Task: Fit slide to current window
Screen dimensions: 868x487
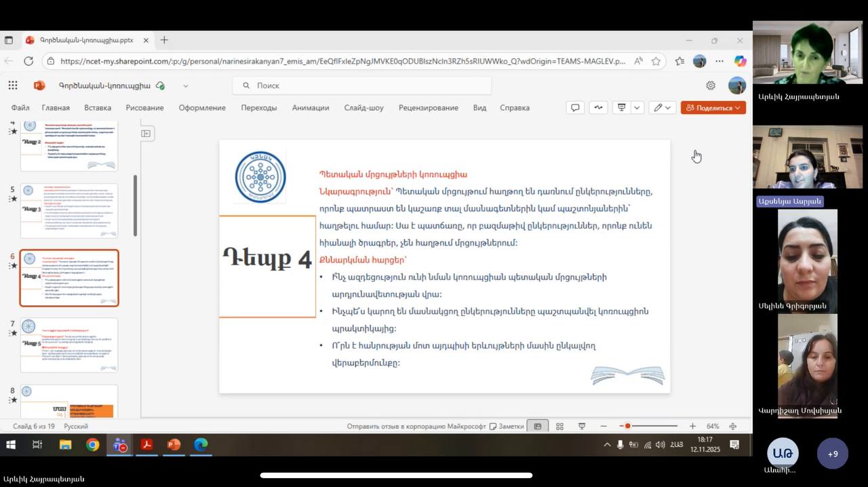Action: [x=733, y=427]
